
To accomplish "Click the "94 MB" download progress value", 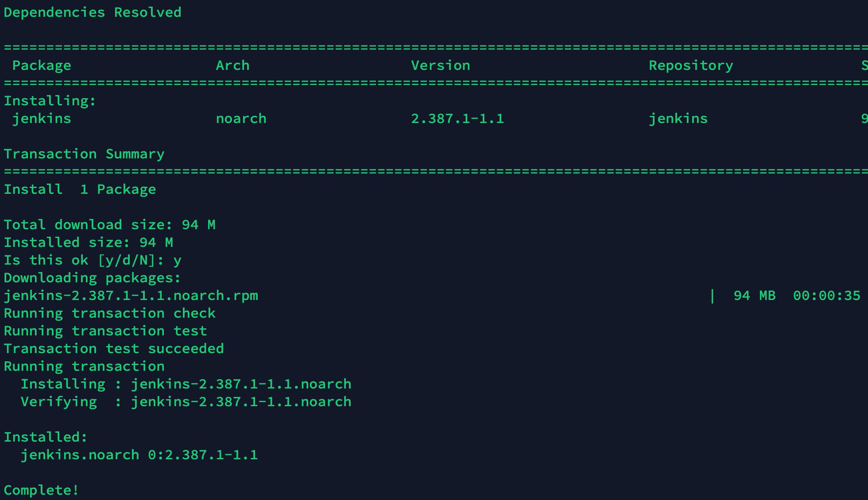I will click(754, 296).
